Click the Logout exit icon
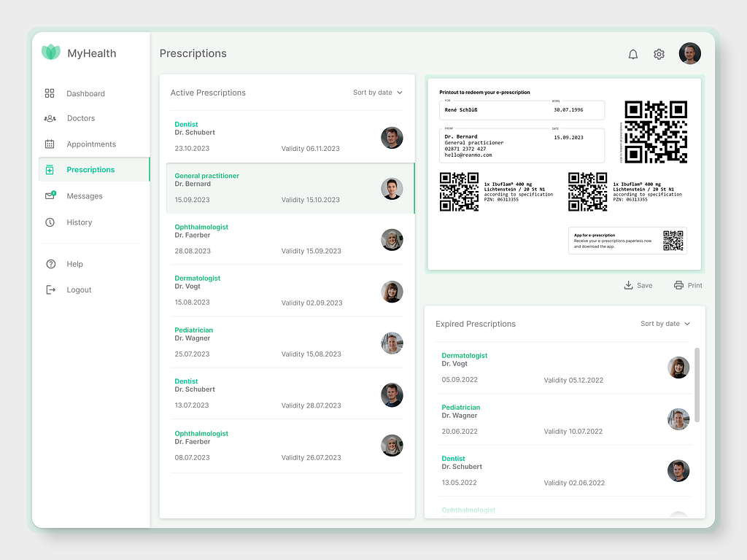 50,289
